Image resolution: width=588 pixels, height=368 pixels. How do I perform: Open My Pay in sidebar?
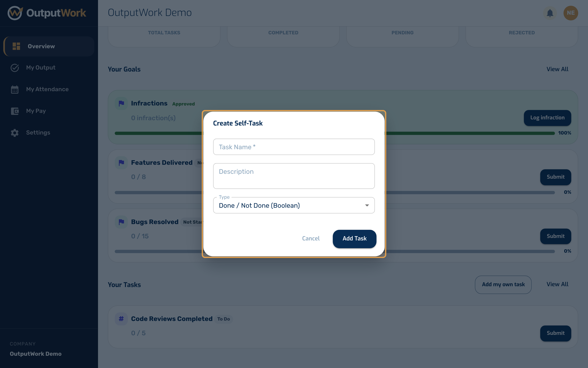coord(49,111)
